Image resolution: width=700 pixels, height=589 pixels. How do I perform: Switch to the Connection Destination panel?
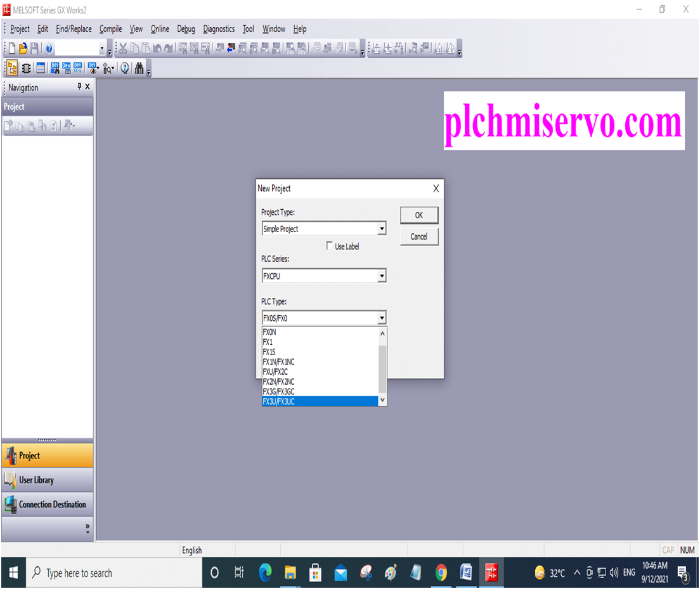pyautogui.click(x=48, y=504)
